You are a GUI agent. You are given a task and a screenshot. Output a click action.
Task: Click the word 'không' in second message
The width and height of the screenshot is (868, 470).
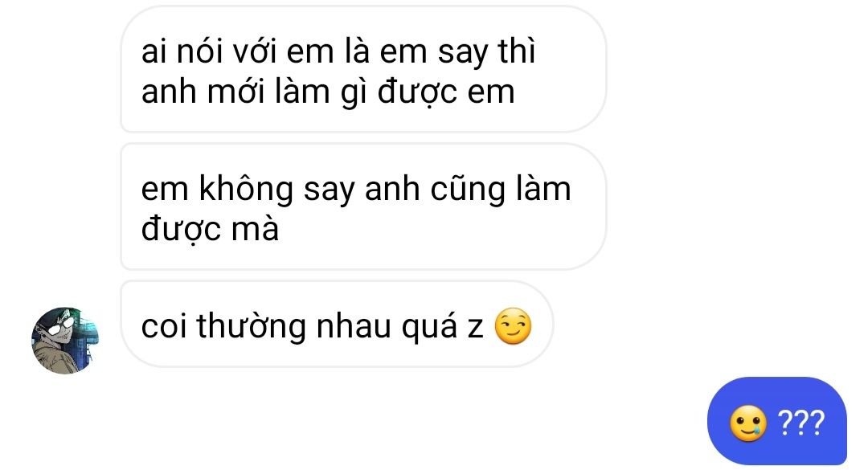pyautogui.click(x=246, y=190)
